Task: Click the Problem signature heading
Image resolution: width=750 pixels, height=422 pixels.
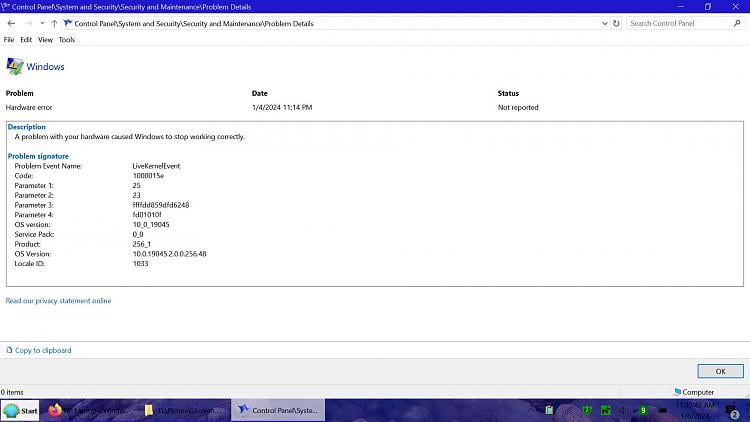Action: click(x=38, y=156)
